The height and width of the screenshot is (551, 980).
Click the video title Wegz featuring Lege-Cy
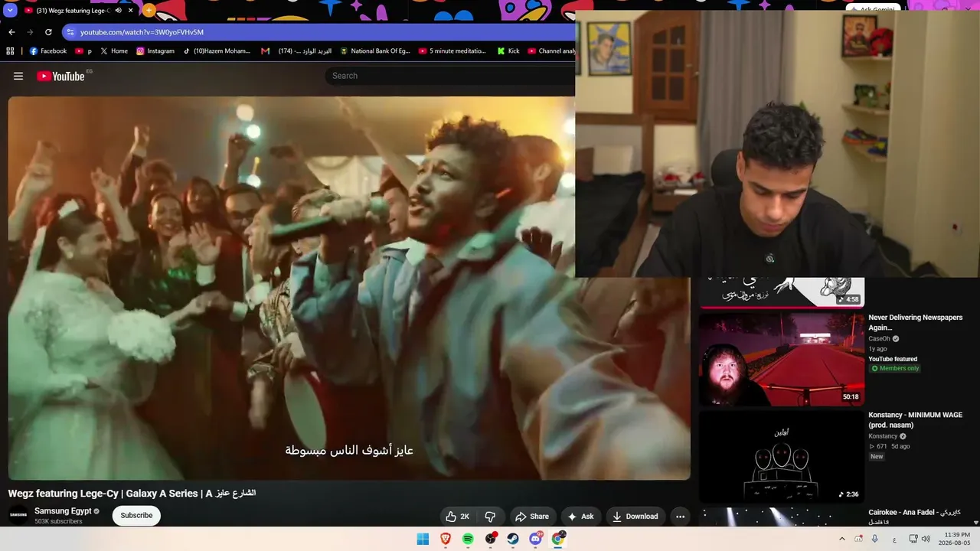tap(132, 494)
